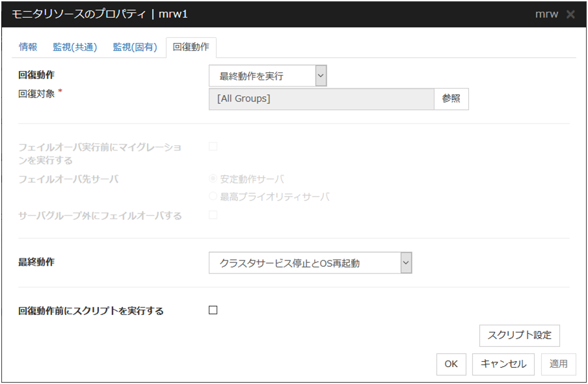Close the mrw1 properties dialog with X
Viewport: 588px width, 384px height.
coord(570,14)
